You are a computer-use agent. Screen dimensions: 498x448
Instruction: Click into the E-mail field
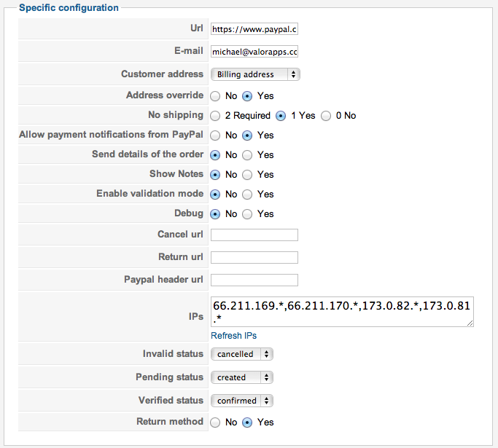254,52
